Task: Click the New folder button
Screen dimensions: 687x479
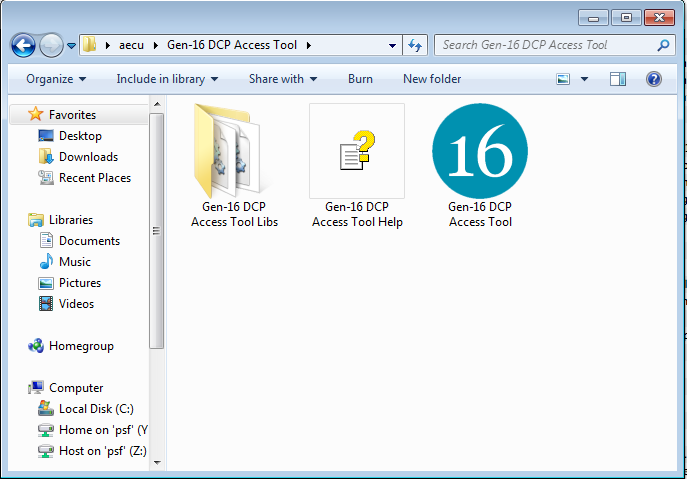Action: pyautogui.click(x=432, y=79)
